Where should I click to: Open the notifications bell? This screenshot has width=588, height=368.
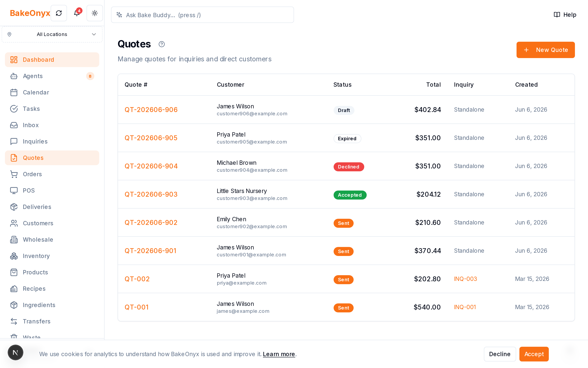77,13
